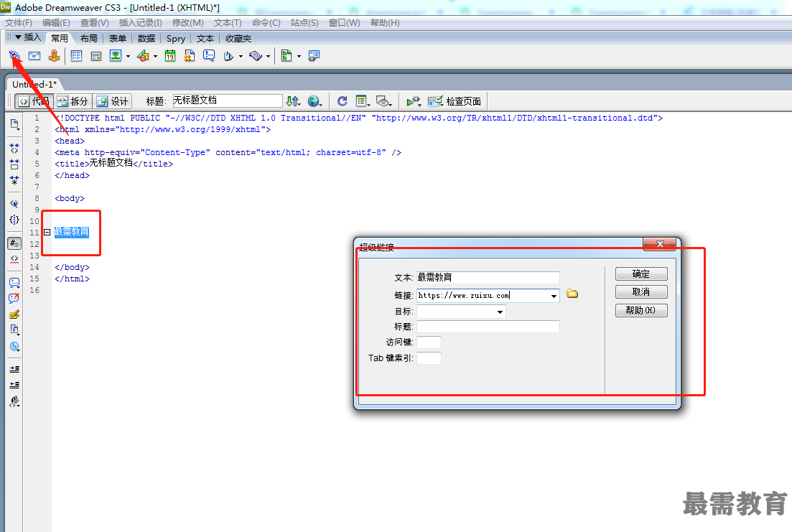Image resolution: width=792 pixels, height=532 pixels.
Task: Click the Head insert icon
Action: point(228,56)
